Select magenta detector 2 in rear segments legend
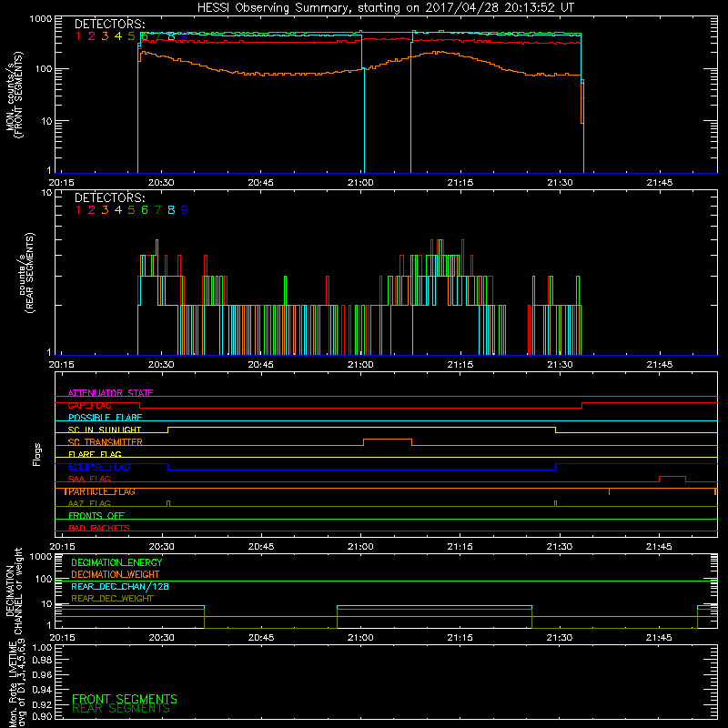 click(92, 210)
